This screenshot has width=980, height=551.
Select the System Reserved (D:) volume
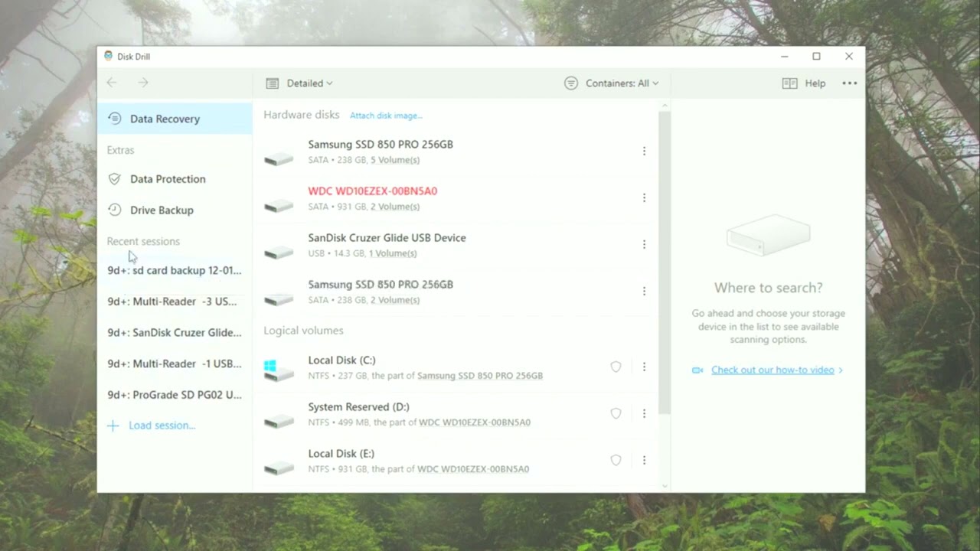(455, 414)
